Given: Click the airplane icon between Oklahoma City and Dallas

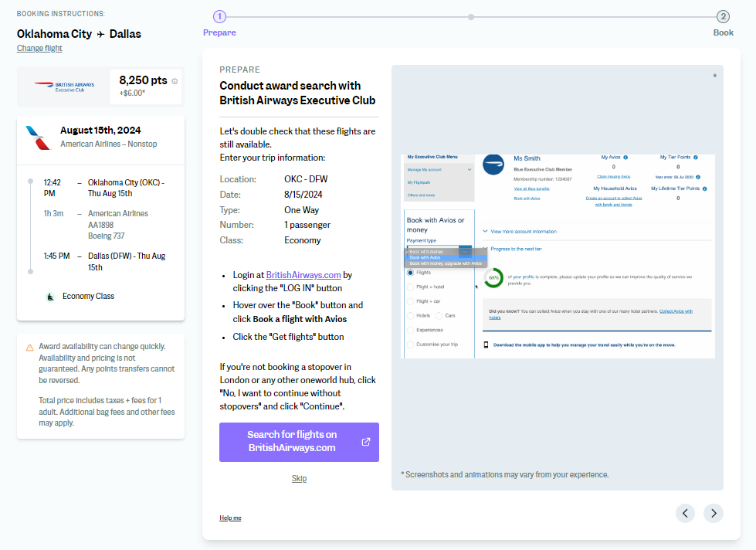Looking at the screenshot, I should [100, 34].
